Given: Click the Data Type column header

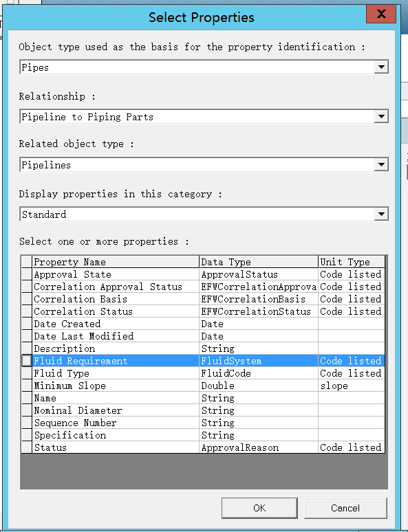Looking at the screenshot, I should (259, 262).
